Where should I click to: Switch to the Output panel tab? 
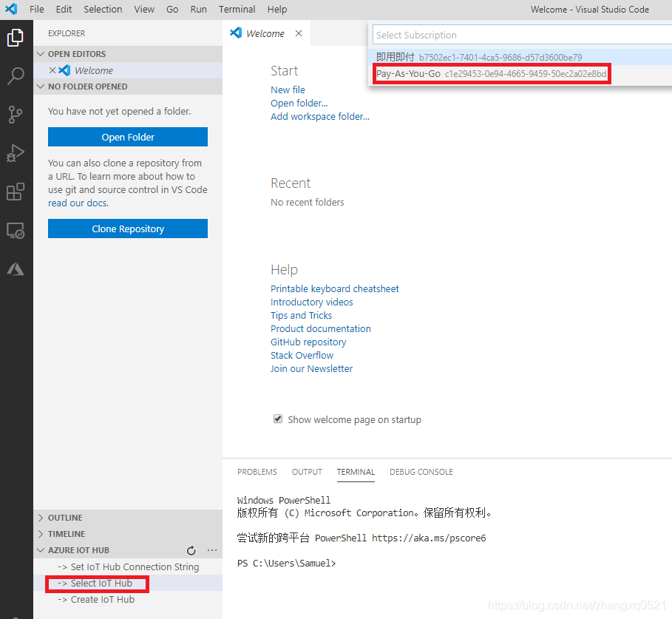coord(307,472)
